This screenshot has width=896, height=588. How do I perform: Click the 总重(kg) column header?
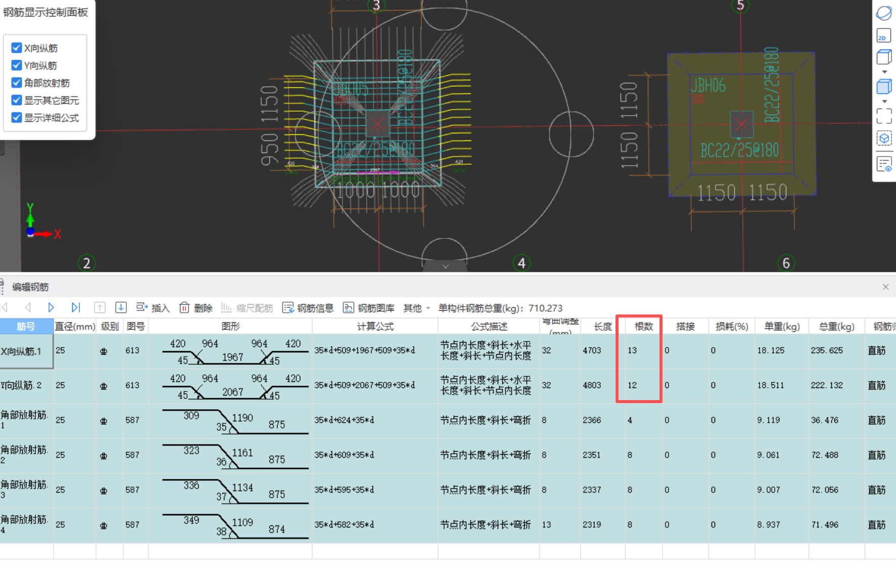pyautogui.click(x=837, y=326)
